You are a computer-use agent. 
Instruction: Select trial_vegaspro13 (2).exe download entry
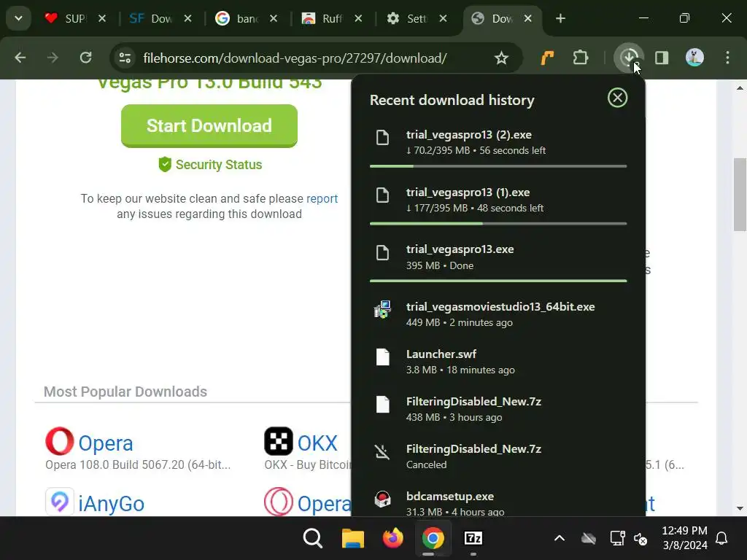(498, 142)
